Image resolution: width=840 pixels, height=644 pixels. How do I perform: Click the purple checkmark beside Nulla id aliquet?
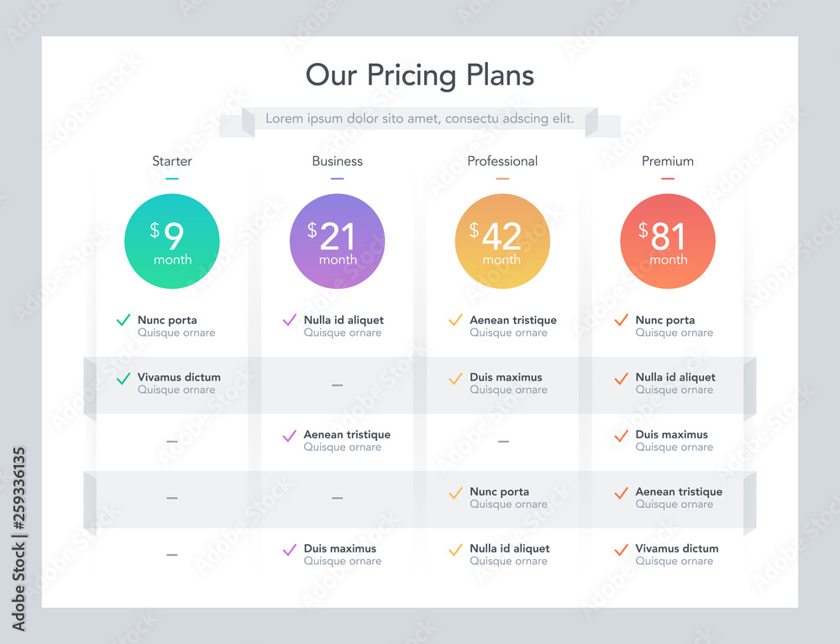pyautogui.click(x=289, y=320)
